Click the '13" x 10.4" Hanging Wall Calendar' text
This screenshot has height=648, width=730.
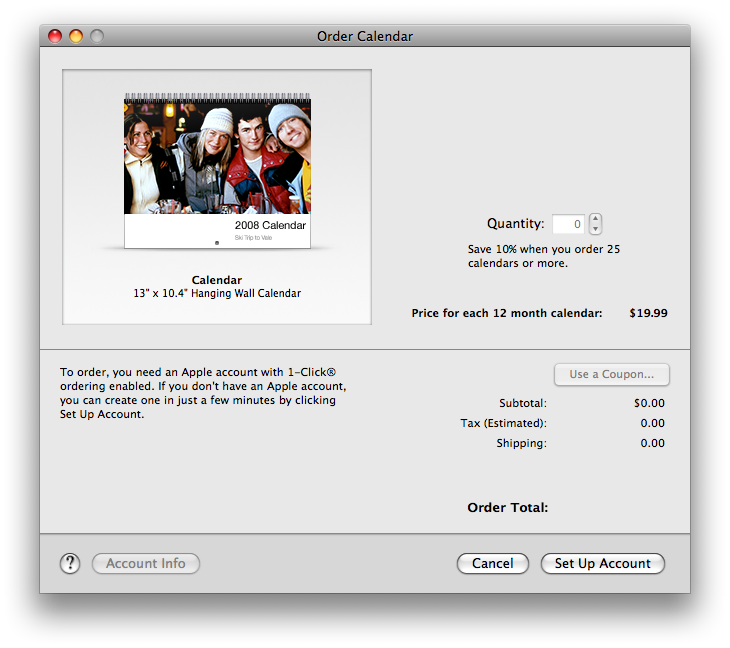tap(217, 293)
